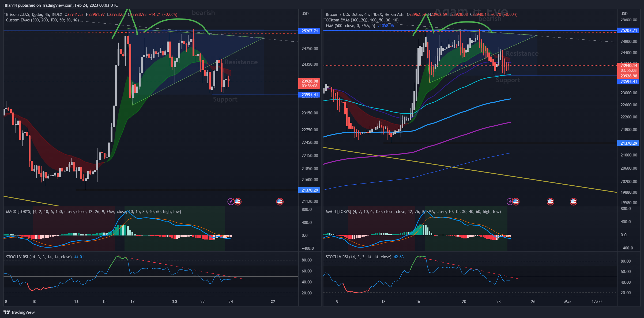Viewport: 644px width, 318px height.
Task: Click the 21370.29 price label on the candlestick chart
Action: (310, 190)
